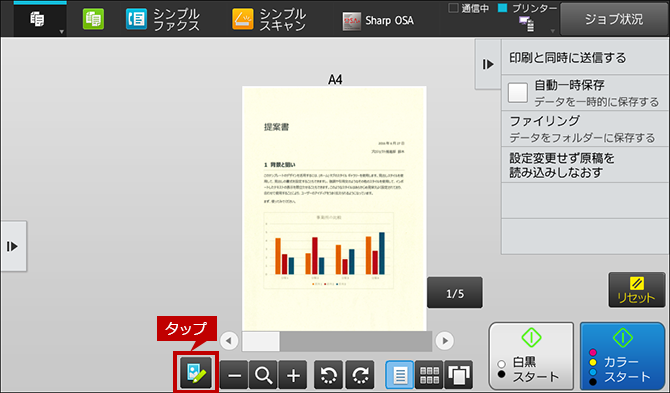Enable 自動一時保存 checkbox
Viewport: 670px width, 393px height.
517,93
